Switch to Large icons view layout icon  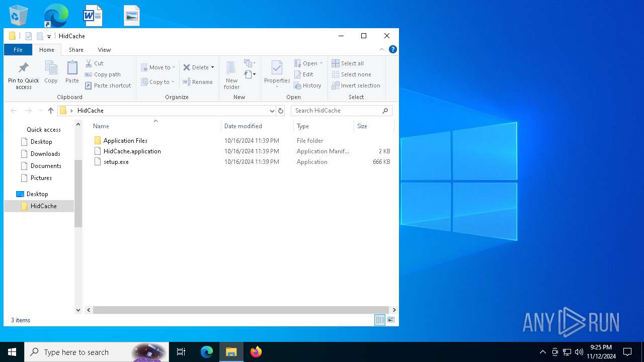[391, 320]
